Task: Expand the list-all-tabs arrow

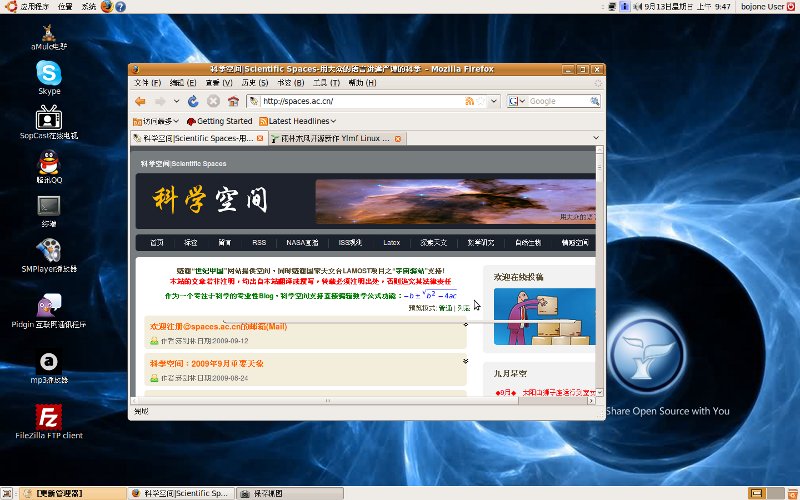Action: click(x=598, y=138)
